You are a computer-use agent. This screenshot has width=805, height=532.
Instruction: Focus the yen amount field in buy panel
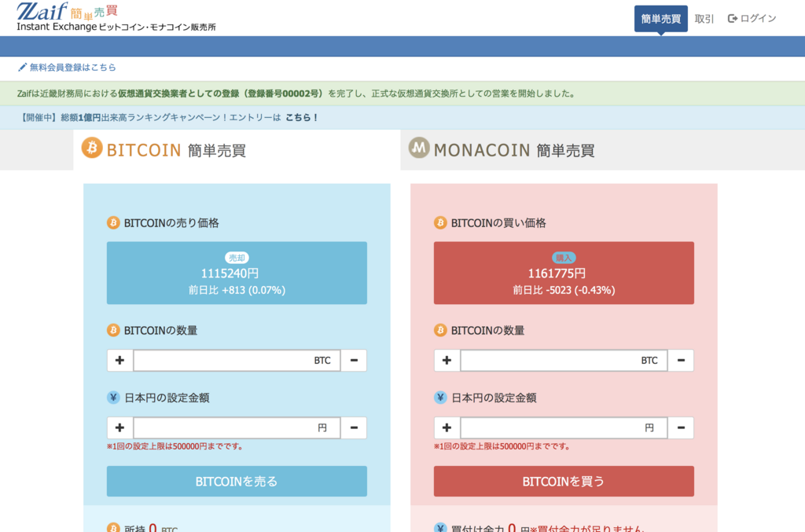(x=564, y=427)
